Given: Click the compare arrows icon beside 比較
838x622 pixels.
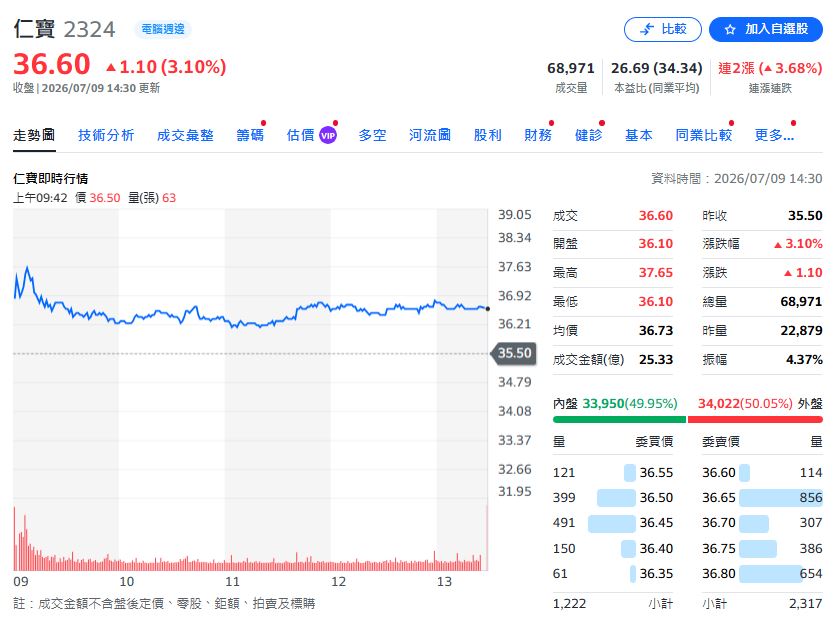Looking at the screenshot, I should (x=647, y=29).
